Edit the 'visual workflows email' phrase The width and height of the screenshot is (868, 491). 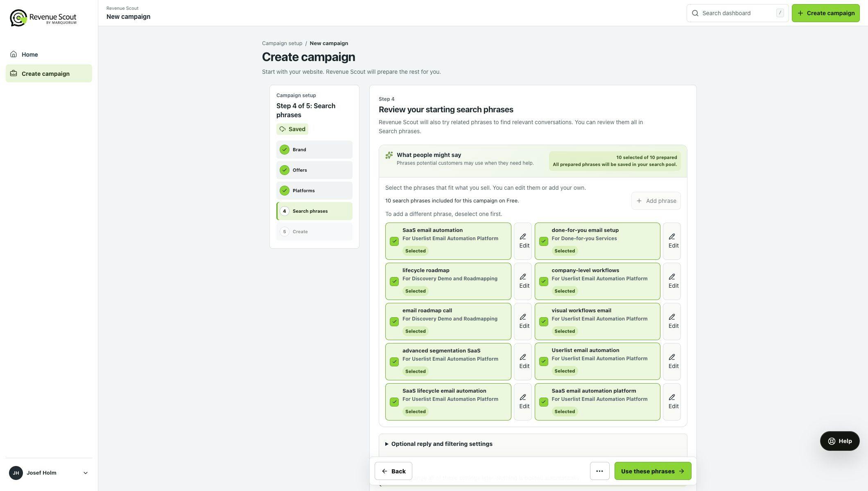(672, 321)
